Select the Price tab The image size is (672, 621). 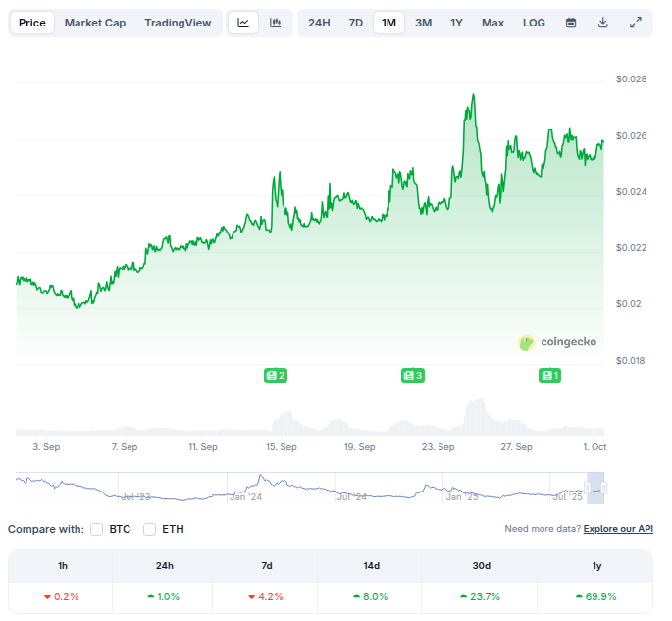tap(32, 23)
